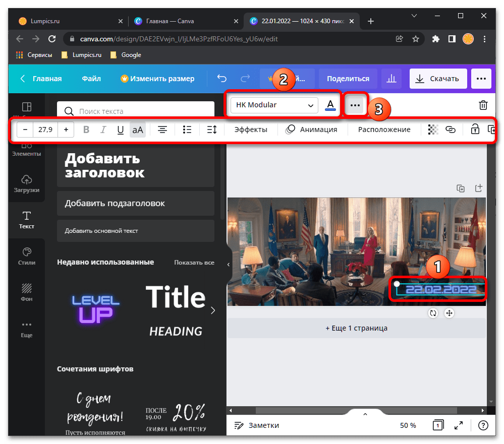Open the help question mark button
This screenshot has width=504, height=444.
pyautogui.click(x=483, y=425)
